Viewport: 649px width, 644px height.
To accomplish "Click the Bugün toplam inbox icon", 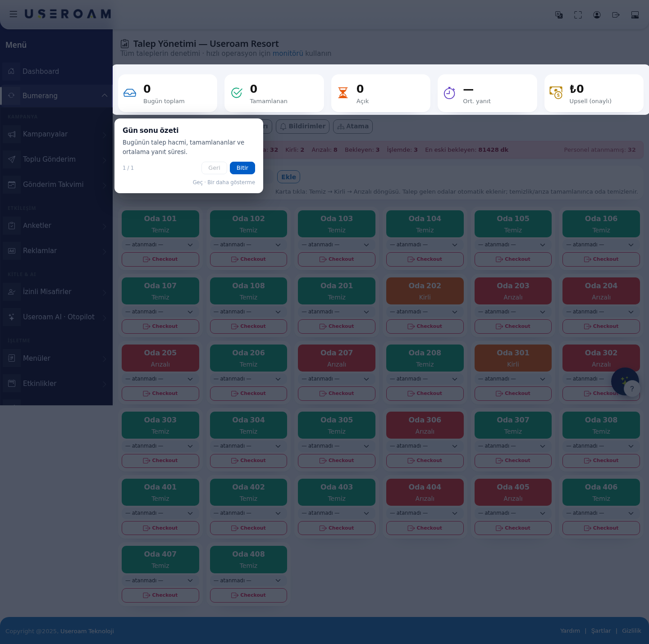I will point(130,93).
